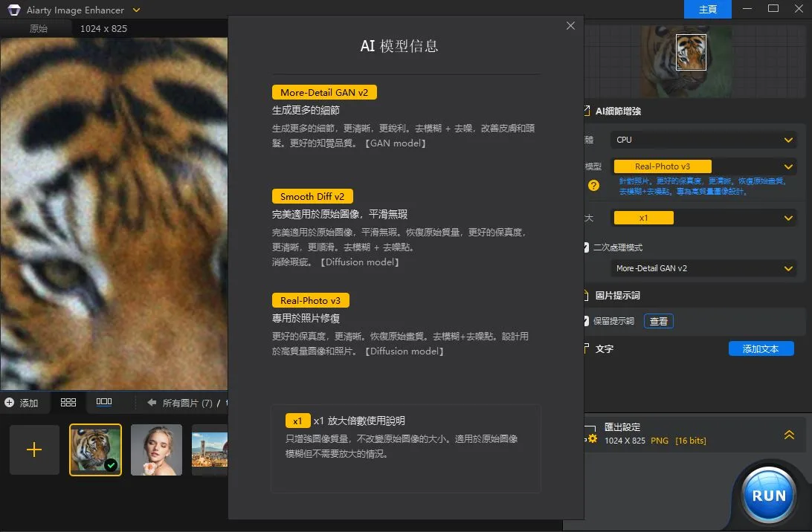Close the AI 模型信息 dialog
This screenshot has height=532, width=812.
(570, 25)
